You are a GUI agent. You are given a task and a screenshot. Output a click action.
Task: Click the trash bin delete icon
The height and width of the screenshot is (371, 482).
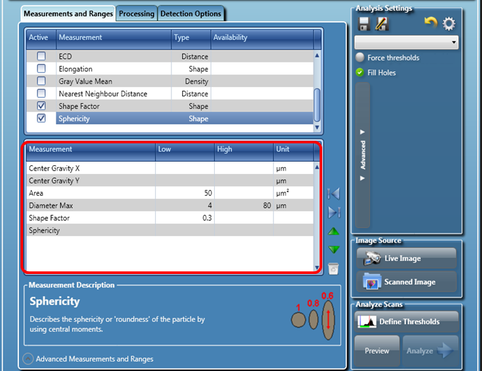(x=333, y=269)
